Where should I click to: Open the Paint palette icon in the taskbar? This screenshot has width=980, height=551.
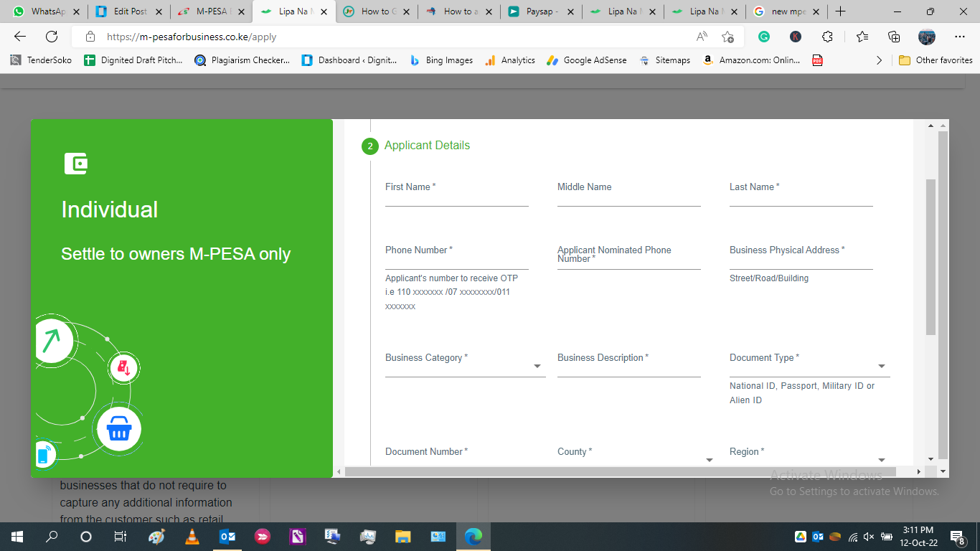[x=156, y=537]
